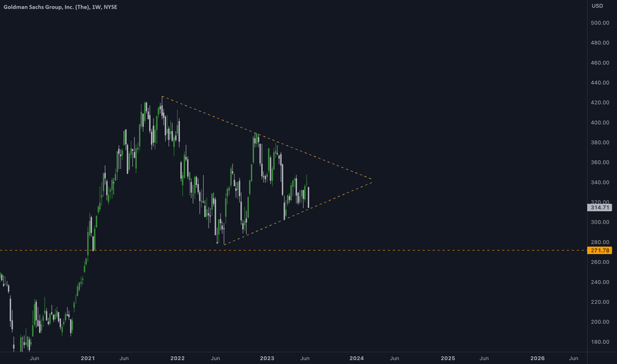
Task: Click the 240.00 price axis label
Action: (x=600, y=282)
